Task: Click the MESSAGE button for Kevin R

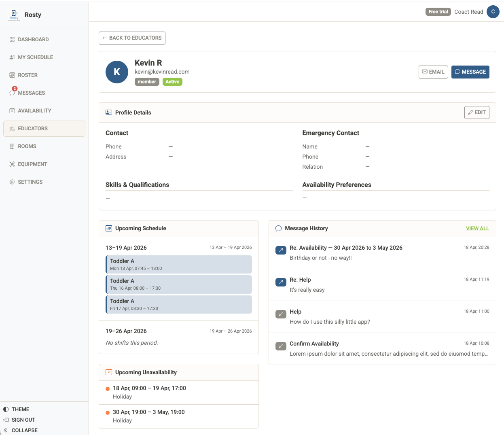Action: point(470,72)
